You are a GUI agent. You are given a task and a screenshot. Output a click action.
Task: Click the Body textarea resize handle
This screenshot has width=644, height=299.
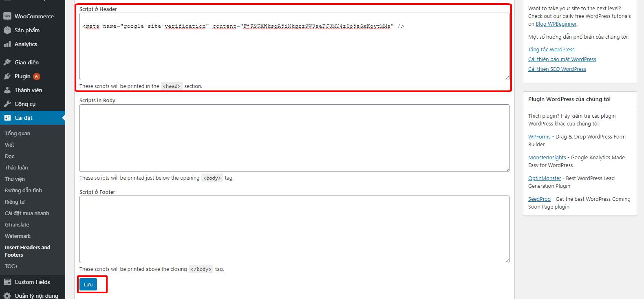pos(507,169)
